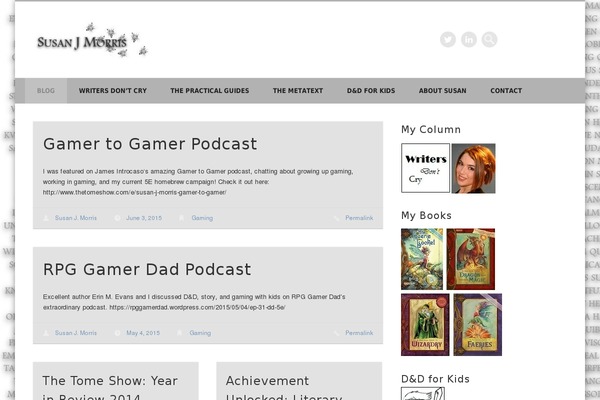The width and height of the screenshot is (600, 400).
Task: Click the thetomeshow.com URL text
Action: pyautogui.click(x=134, y=193)
